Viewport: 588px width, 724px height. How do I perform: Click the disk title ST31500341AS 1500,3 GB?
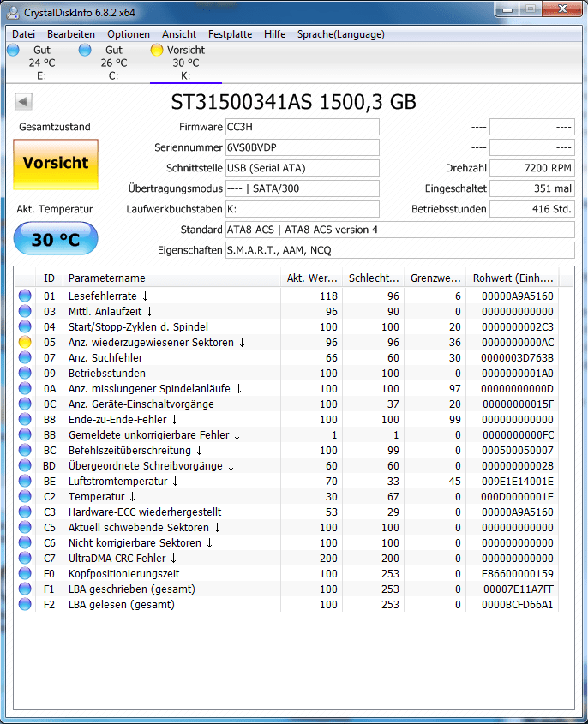tap(294, 102)
